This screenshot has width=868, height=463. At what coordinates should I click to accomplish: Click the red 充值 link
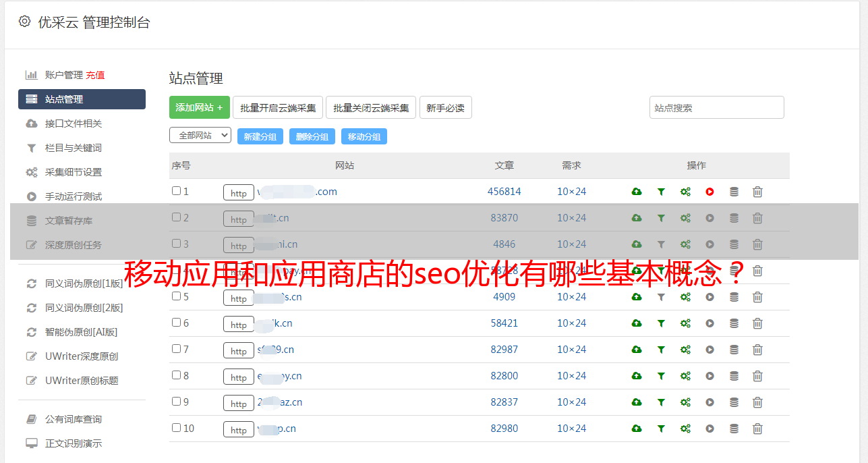tap(95, 75)
